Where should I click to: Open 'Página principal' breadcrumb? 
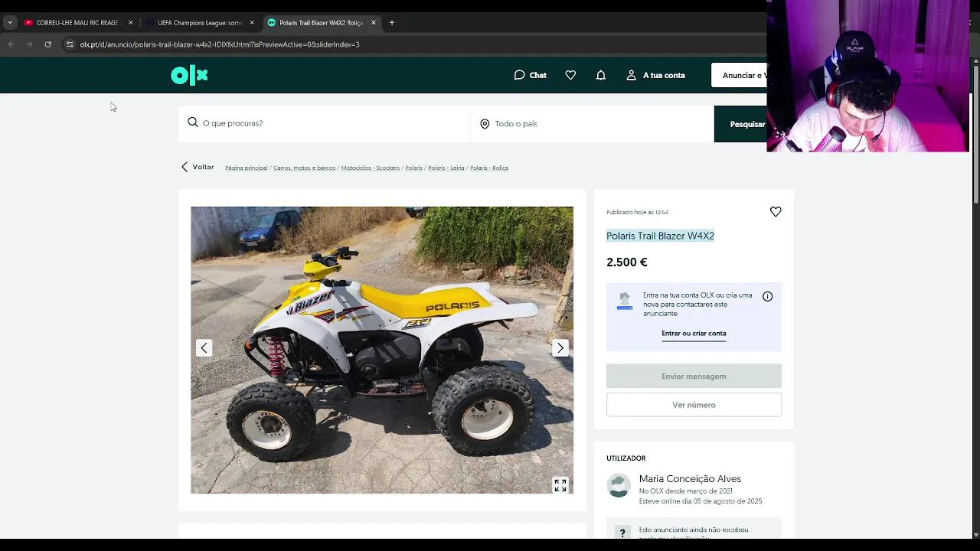(246, 168)
